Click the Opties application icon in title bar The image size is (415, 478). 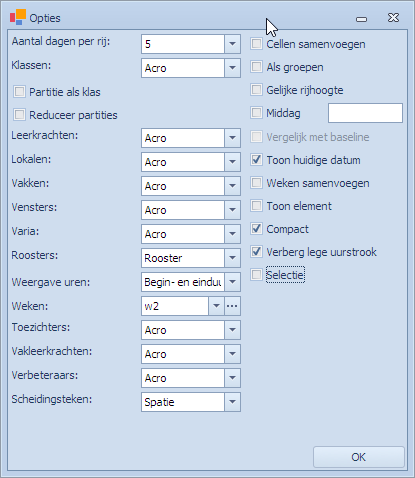[x=18, y=17]
